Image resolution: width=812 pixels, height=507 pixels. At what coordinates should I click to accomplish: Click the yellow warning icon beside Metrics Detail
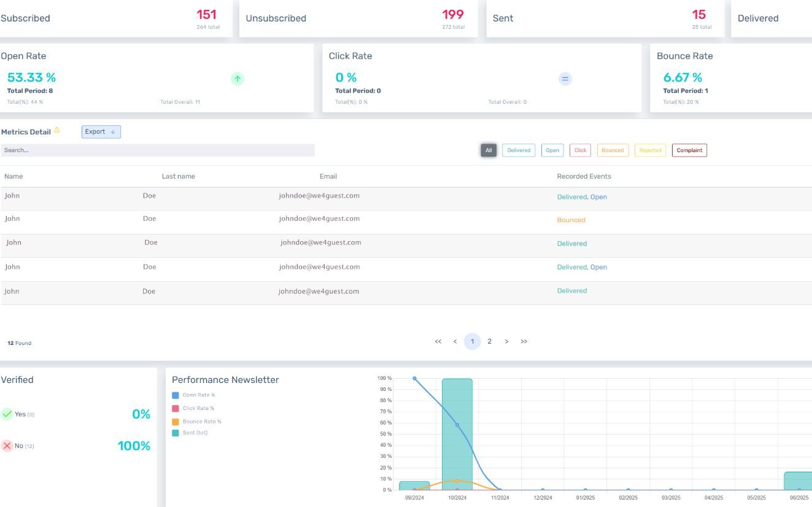pyautogui.click(x=57, y=130)
